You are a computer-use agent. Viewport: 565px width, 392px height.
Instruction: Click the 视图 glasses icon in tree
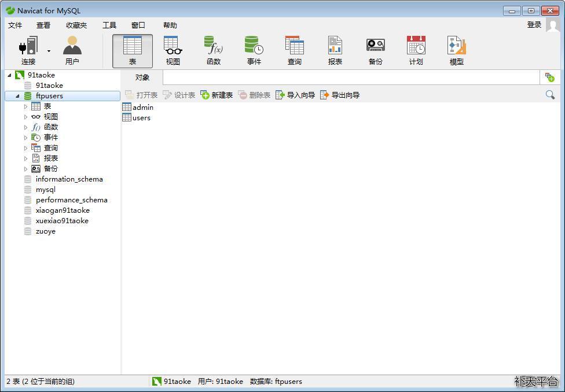tap(36, 117)
